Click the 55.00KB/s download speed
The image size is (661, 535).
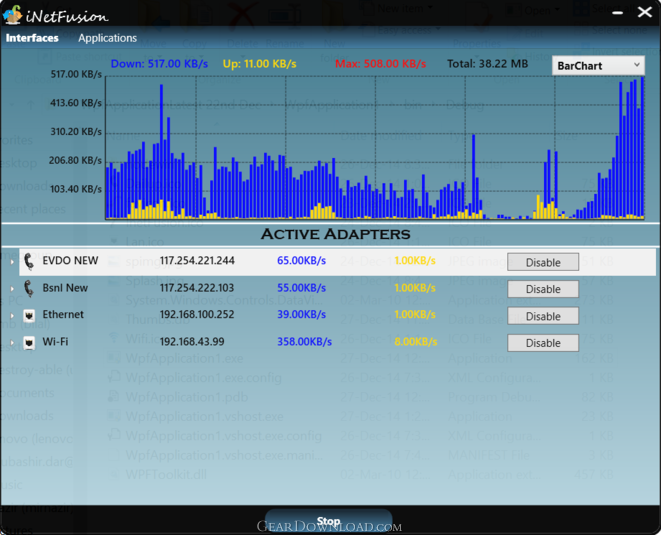click(301, 288)
